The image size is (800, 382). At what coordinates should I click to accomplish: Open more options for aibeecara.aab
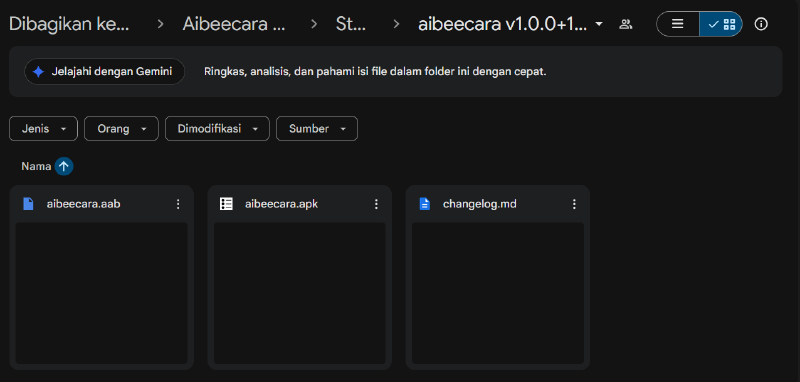(x=178, y=204)
